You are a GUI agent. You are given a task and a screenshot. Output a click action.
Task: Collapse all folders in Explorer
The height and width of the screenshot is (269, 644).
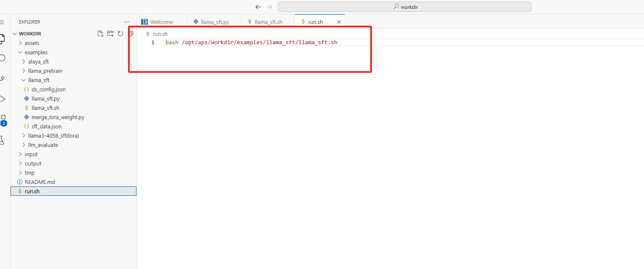pos(131,34)
